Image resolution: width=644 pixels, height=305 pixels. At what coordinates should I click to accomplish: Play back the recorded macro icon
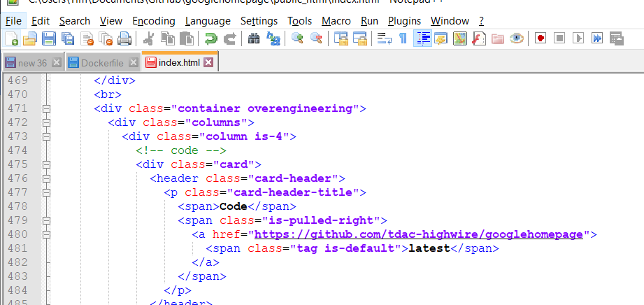578,38
